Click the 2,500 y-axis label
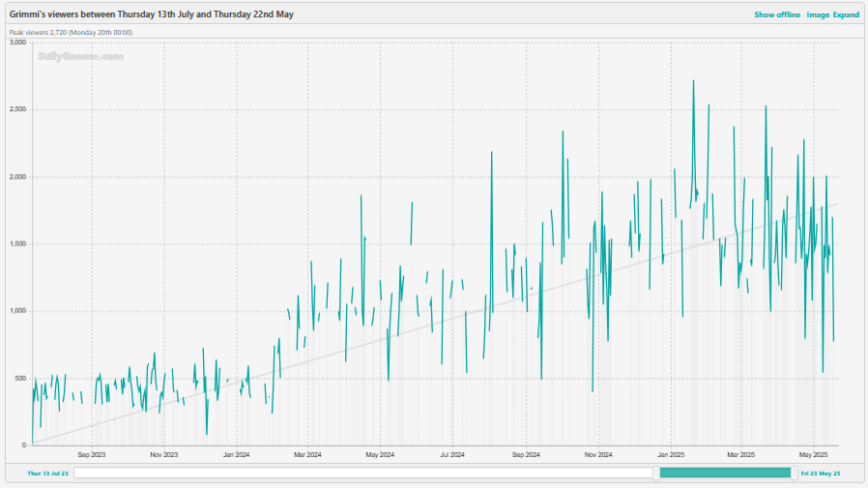Screen dimensions: 868x488 click(x=17, y=109)
